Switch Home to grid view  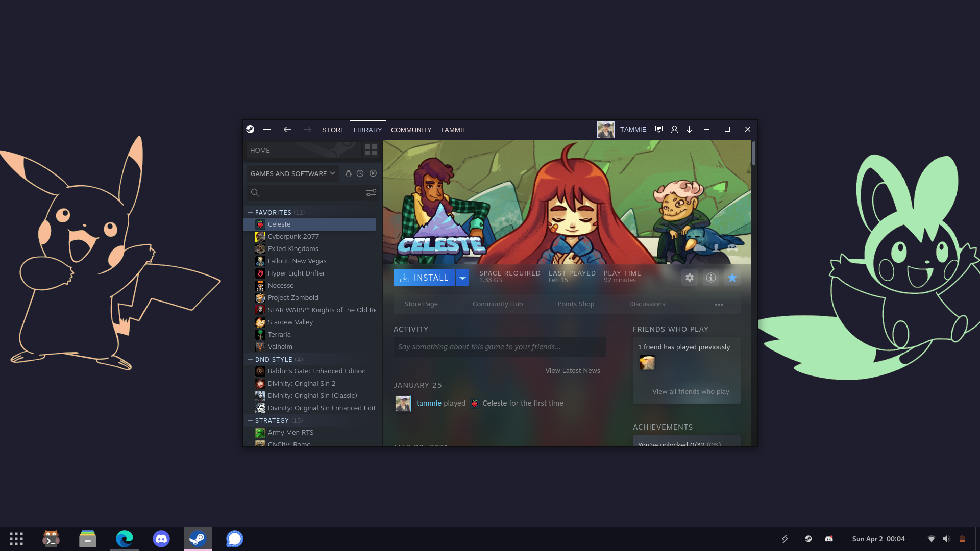coord(371,150)
